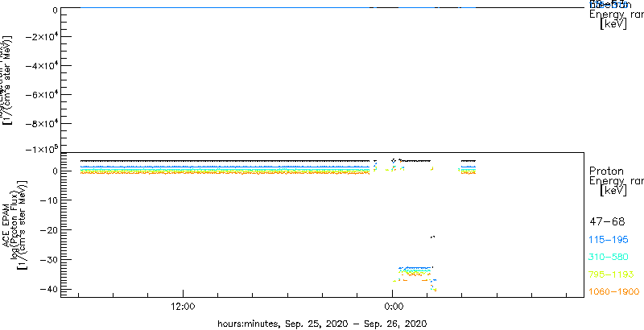Select the blue 115-195 legend entry
Viewport: 644px width, 330px height.
coord(609,240)
